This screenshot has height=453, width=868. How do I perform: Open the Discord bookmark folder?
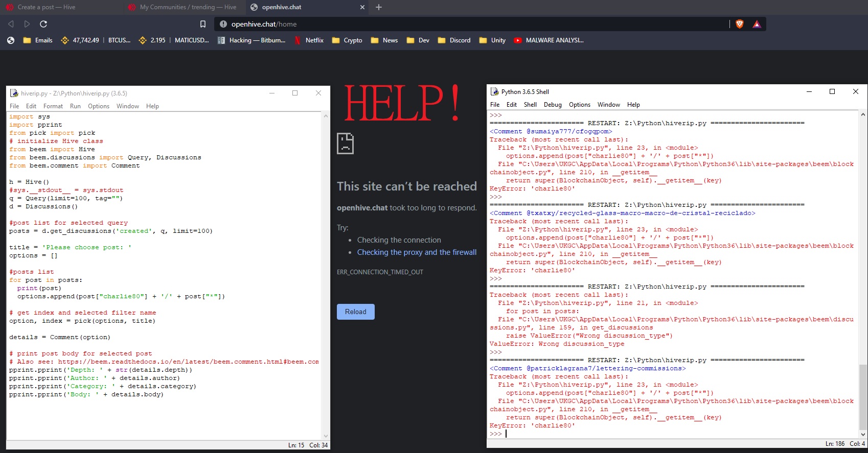click(454, 40)
